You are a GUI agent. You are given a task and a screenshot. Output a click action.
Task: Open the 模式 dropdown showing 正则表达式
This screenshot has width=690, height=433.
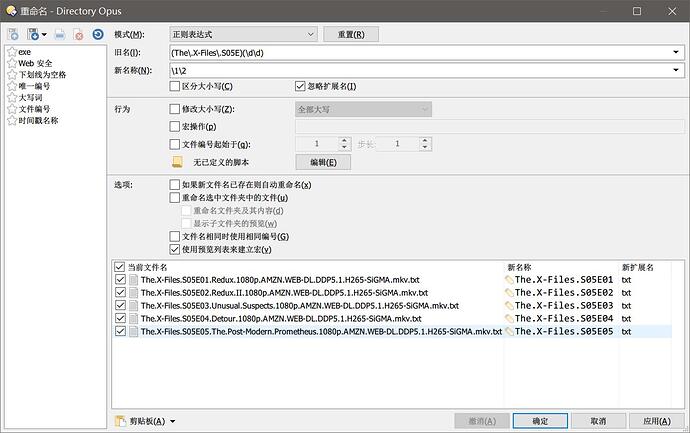(243, 34)
